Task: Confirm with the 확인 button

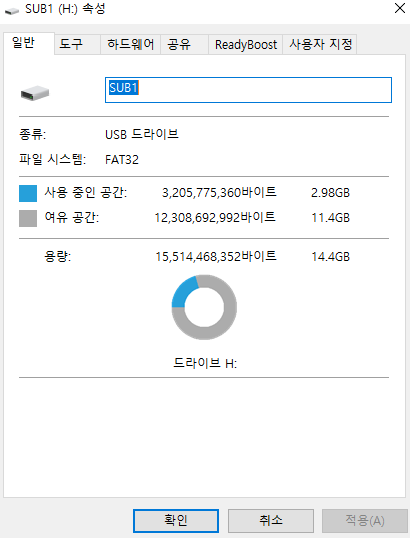Action: pos(176,521)
